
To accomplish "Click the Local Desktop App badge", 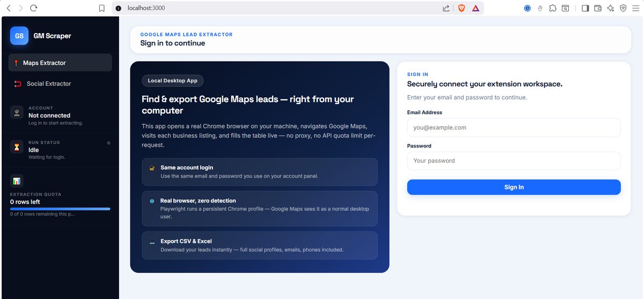I will point(172,80).
